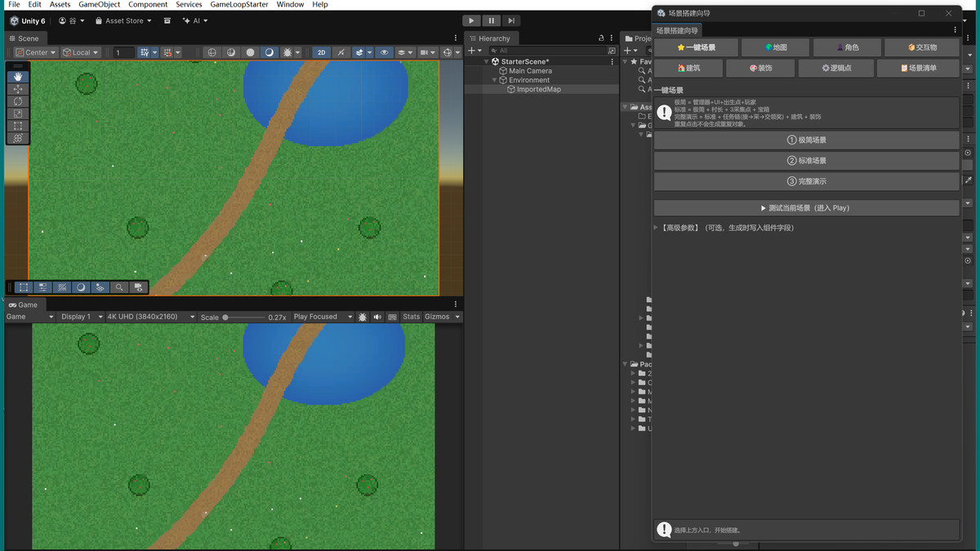Click the Play button in toolbar
980x551 pixels.
[471, 20]
